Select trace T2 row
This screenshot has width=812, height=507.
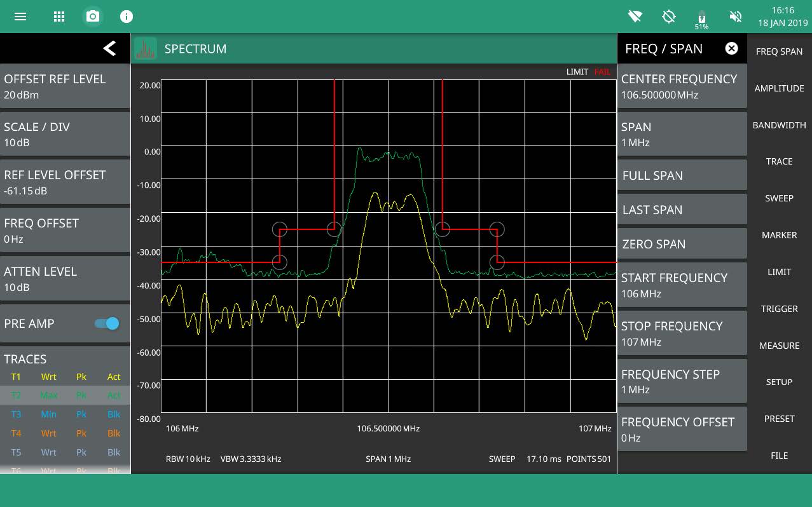coord(65,395)
